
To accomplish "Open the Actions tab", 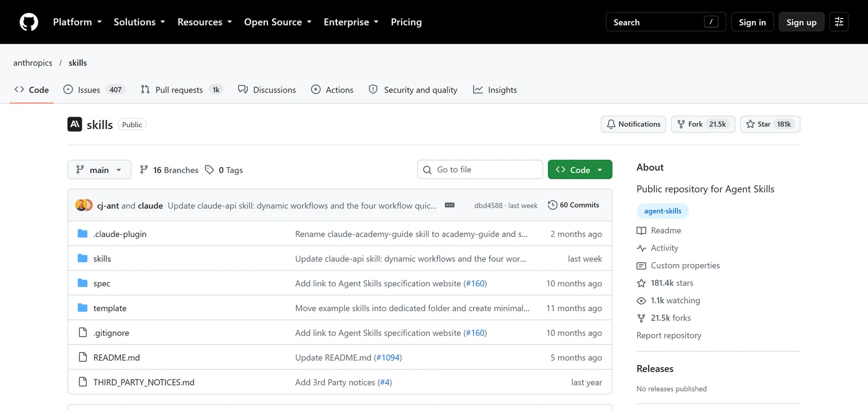I will click(x=332, y=90).
